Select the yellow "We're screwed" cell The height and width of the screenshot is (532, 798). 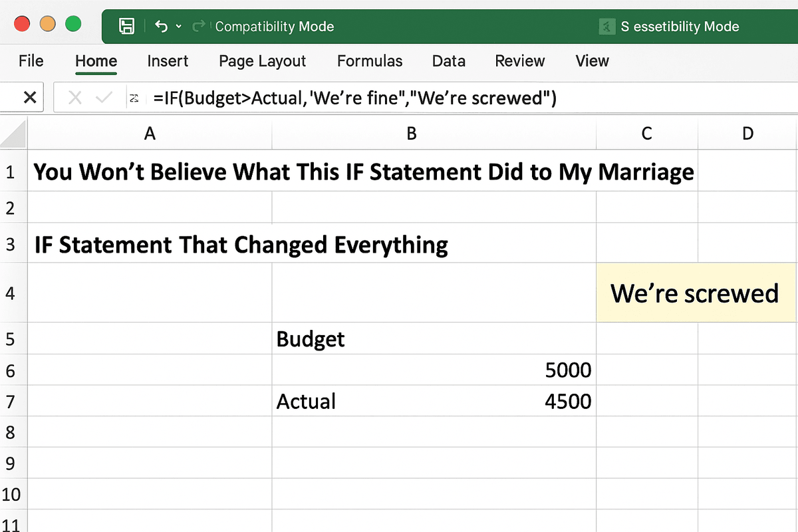tap(695, 293)
